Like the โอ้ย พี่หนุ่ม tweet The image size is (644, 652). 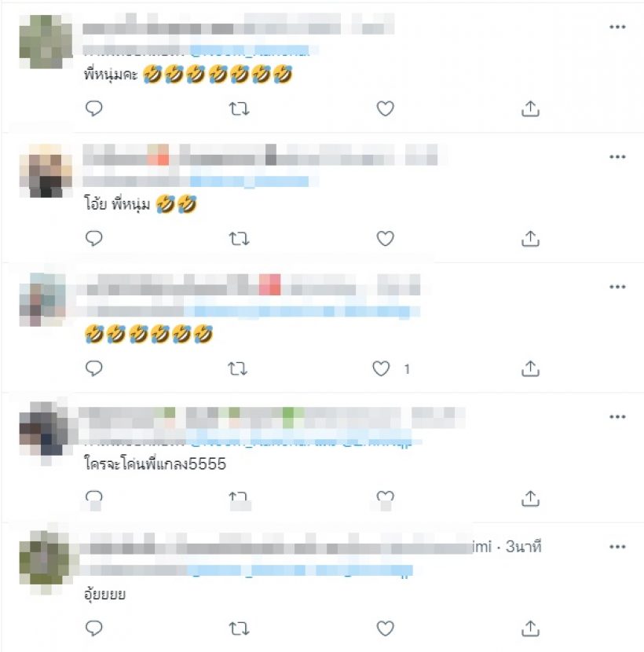385,238
